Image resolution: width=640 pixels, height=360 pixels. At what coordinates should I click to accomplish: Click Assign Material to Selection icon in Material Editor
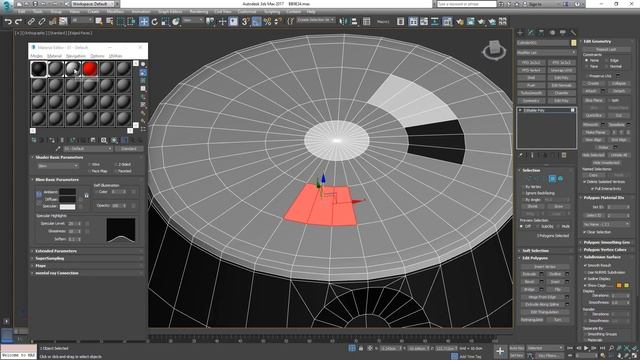52,140
